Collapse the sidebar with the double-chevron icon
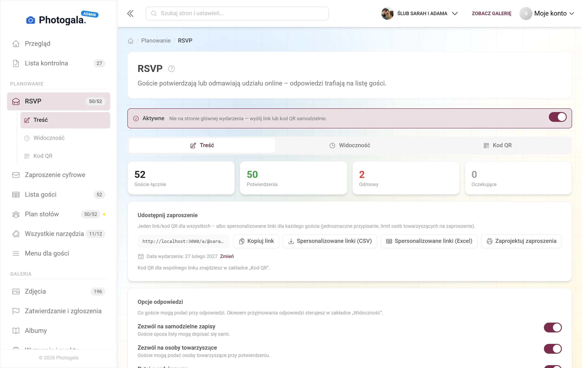Image resolution: width=588 pixels, height=368 pixels. (x=130, y=13)
